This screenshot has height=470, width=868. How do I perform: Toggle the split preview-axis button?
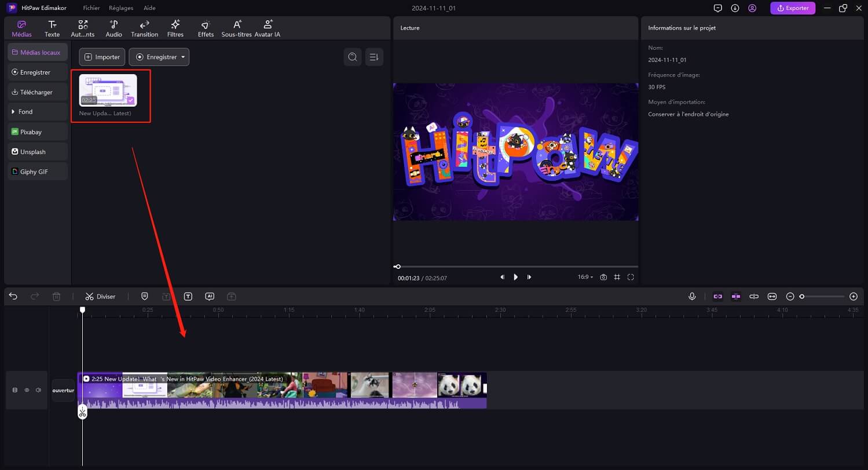click(754, 296)
